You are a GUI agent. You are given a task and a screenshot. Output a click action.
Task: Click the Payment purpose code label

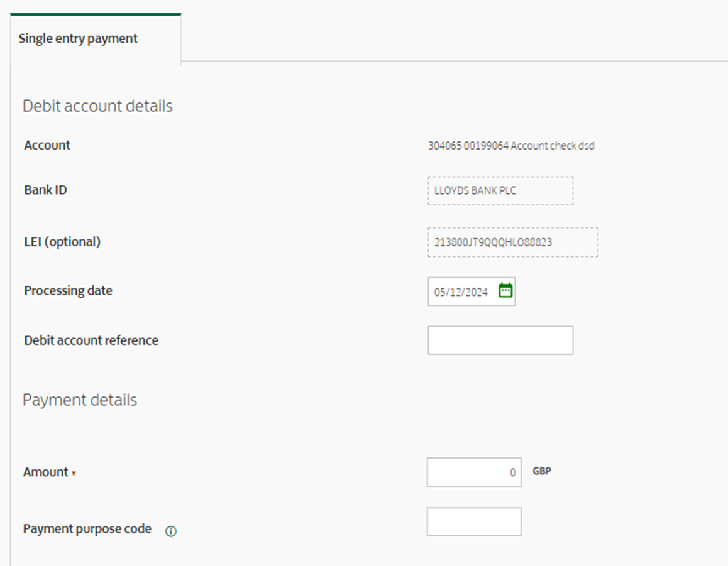coord(87,529)
